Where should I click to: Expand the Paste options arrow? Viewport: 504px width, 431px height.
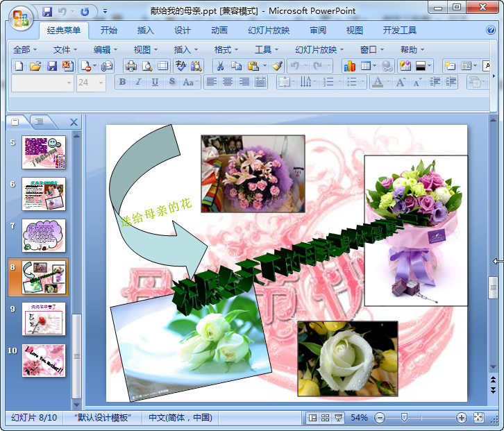pyautogui.click(x=264, y=66)
